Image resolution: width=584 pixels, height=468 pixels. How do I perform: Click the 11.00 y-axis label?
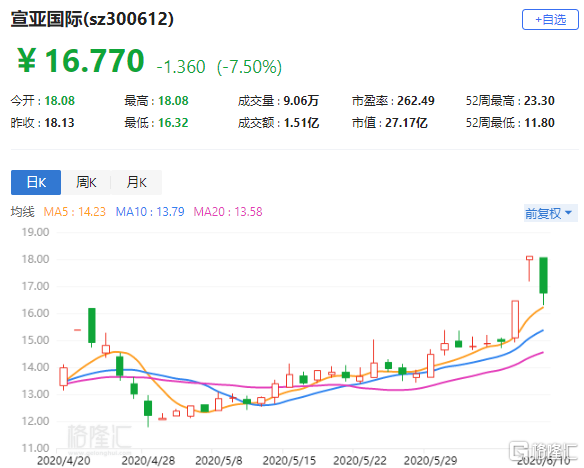click(x=35, y=448)
